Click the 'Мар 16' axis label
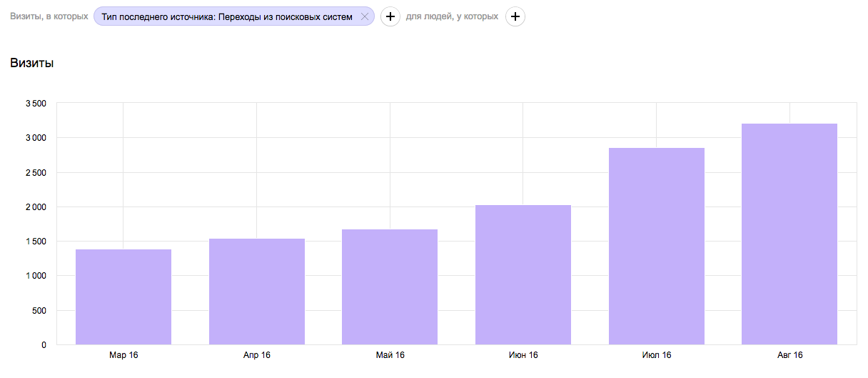Image resolution: width=868 pixels, height=378 pixels. point(123,355)
